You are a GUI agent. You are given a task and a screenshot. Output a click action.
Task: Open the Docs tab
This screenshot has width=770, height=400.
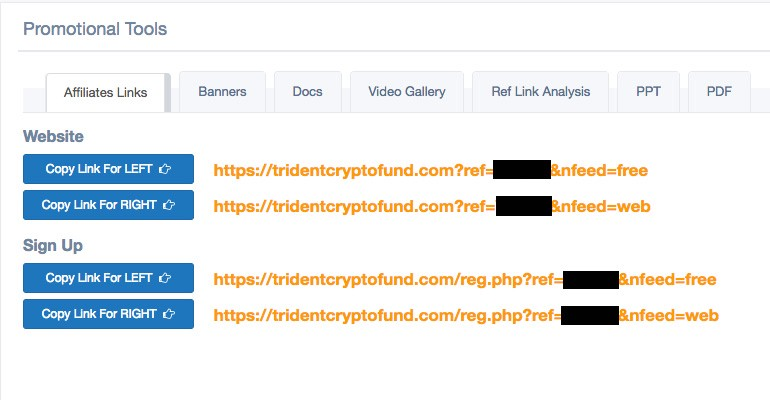pyautogui.click(x=307, y=92)
